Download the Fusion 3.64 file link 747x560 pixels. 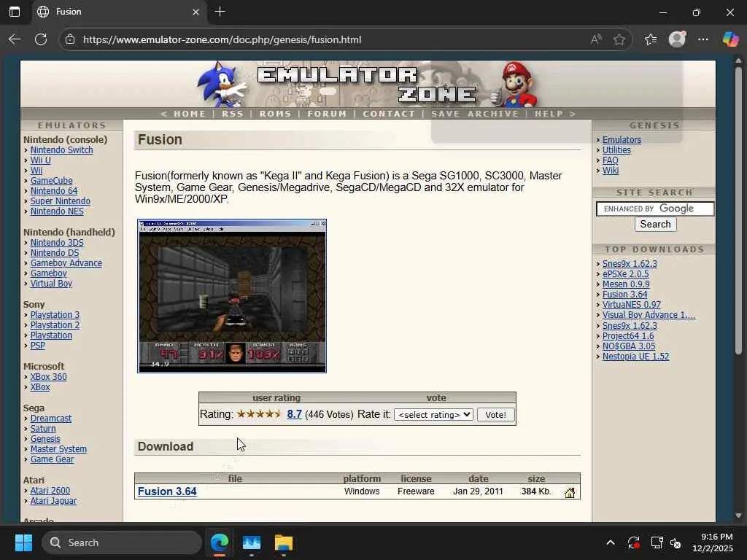(x=167, y=491)
